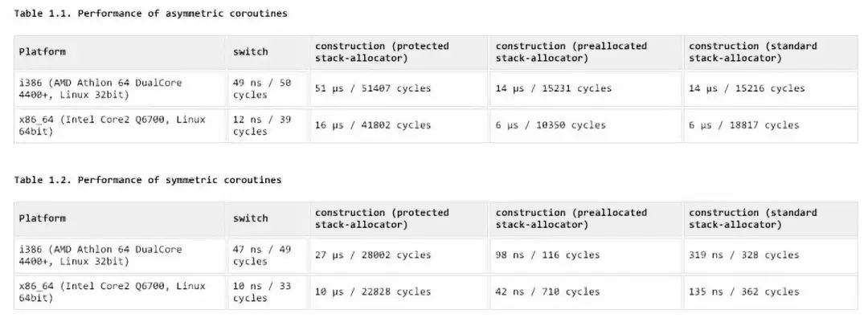Select the 135 ns / 362 cycles cell

click(x=743, y=292)
